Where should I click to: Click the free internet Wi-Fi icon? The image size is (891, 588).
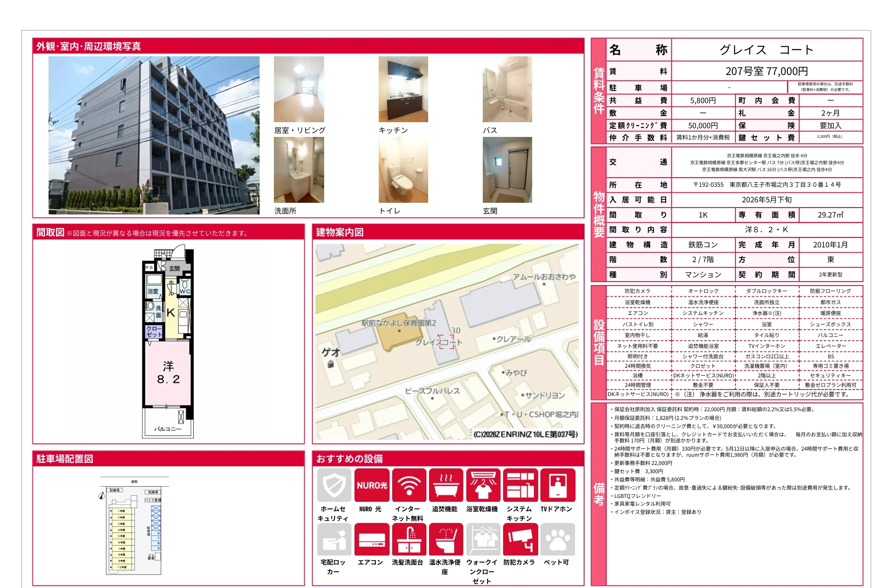point(409,485)
